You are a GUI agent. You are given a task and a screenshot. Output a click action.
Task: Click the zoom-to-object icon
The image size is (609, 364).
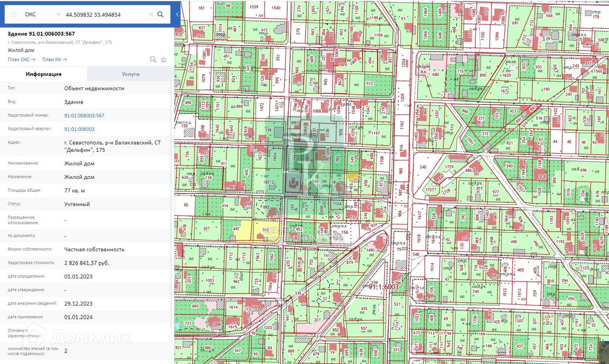153,59
